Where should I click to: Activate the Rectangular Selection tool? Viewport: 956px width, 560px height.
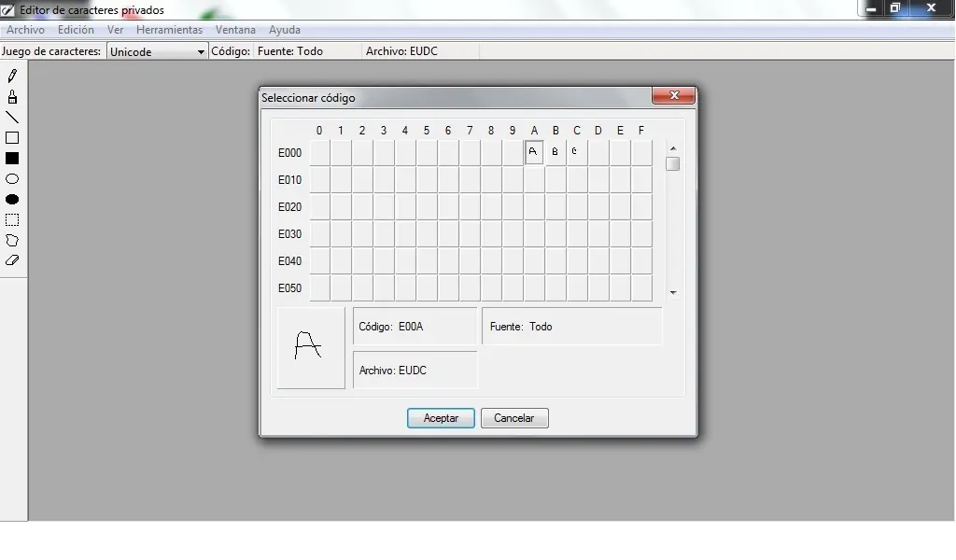point(12,219)
